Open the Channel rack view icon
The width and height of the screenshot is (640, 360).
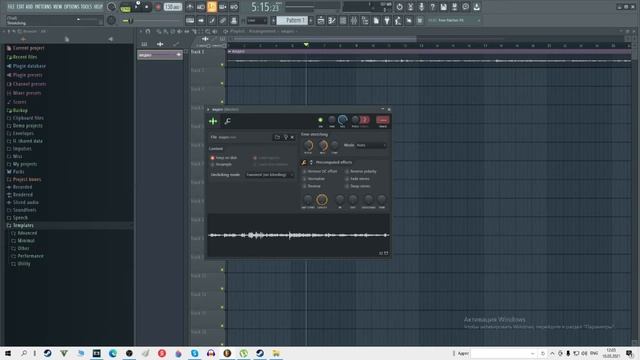pos(343,20)
